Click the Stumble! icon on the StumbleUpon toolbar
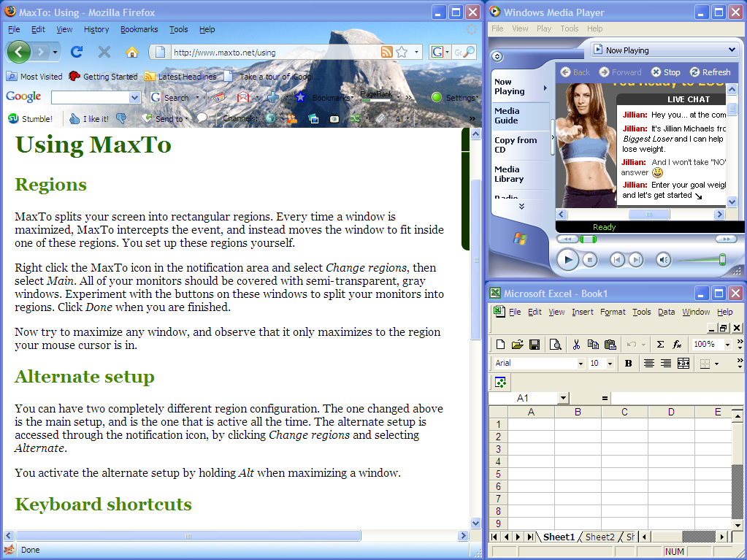Image resolution: width=747 pixels, height=560 pixels. 14,118
